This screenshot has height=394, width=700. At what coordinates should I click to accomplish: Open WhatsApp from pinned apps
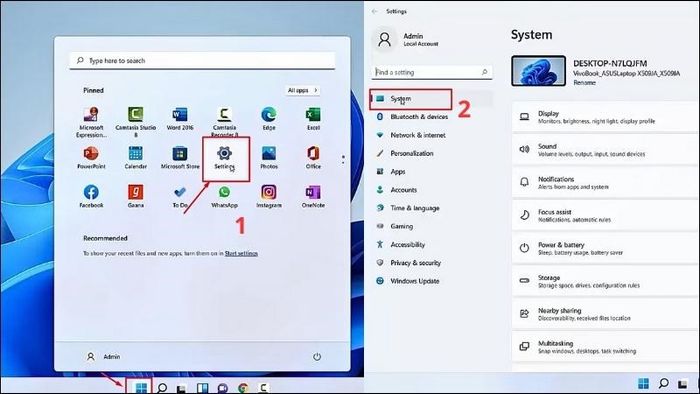pos(224,196)
